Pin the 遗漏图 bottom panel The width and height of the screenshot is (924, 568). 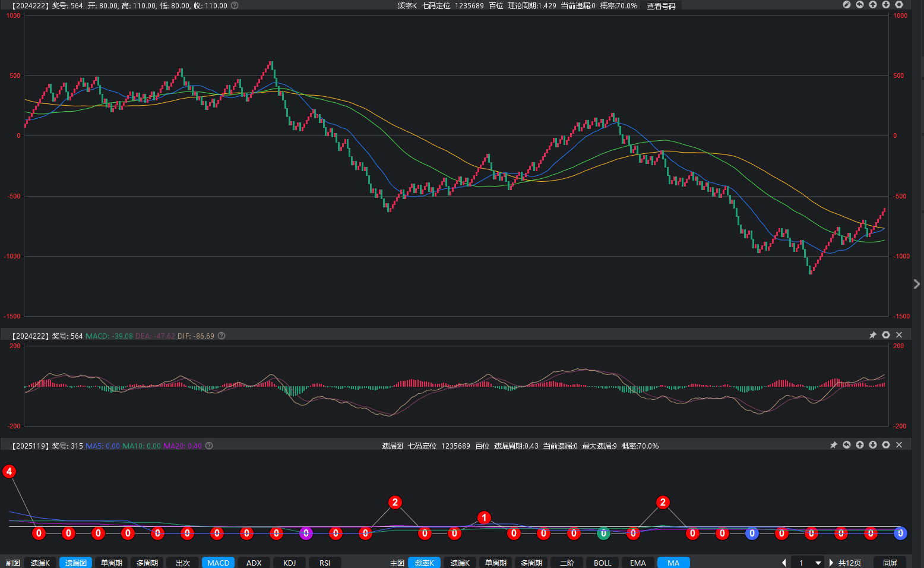point(834,445)
